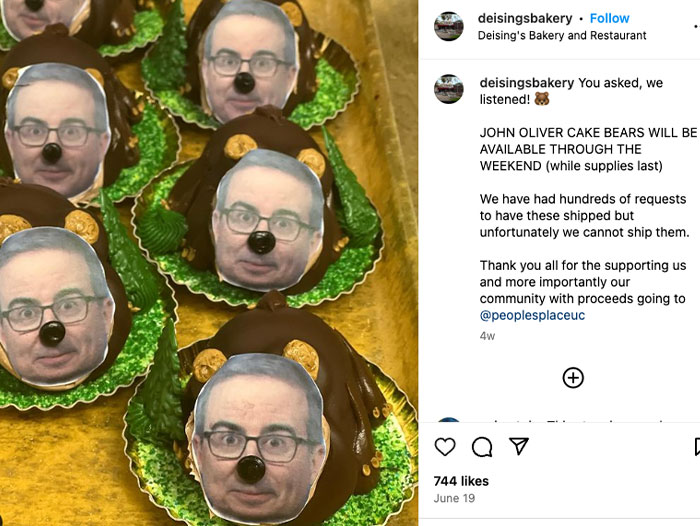Share the post using the paper plane icon

[x=519, y=447]
